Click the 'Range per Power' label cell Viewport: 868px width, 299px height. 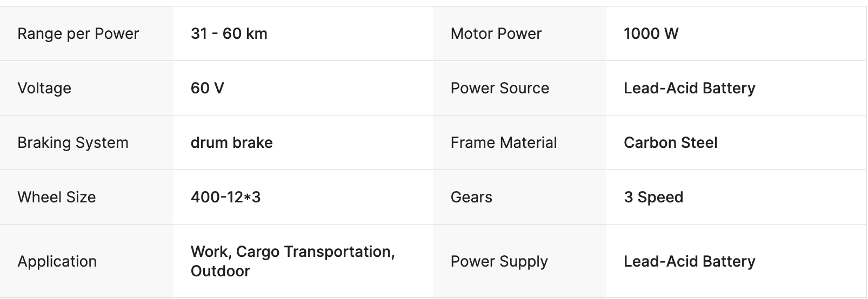click(x=78, y=33)
